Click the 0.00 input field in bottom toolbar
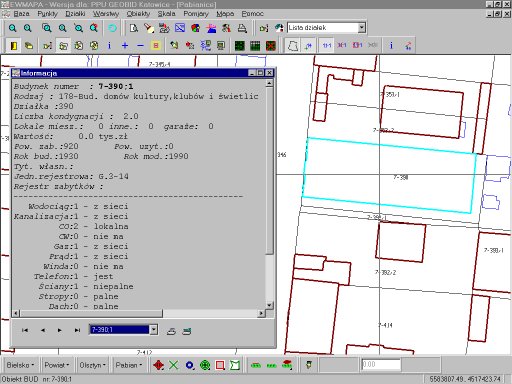This screenshot has height=384, width=512. coord(381,364)
